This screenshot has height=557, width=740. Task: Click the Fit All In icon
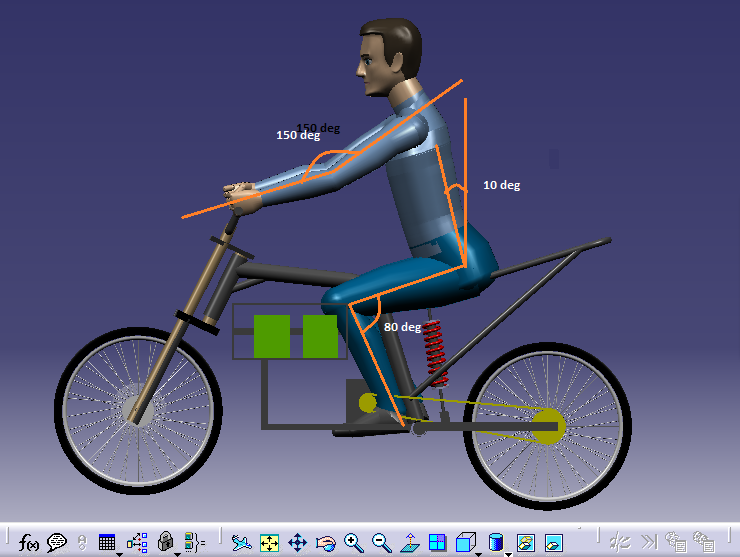click(269, 543)
